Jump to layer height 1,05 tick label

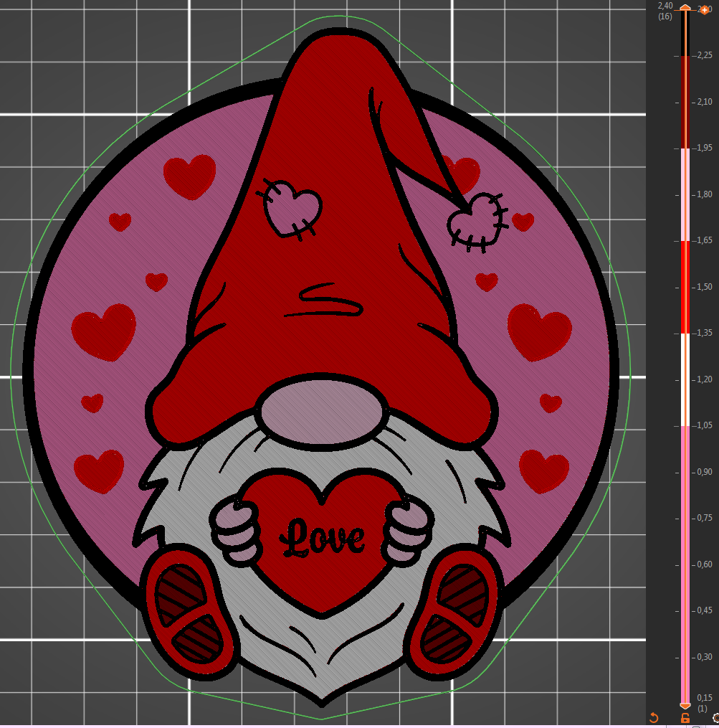tap(704, 425)
